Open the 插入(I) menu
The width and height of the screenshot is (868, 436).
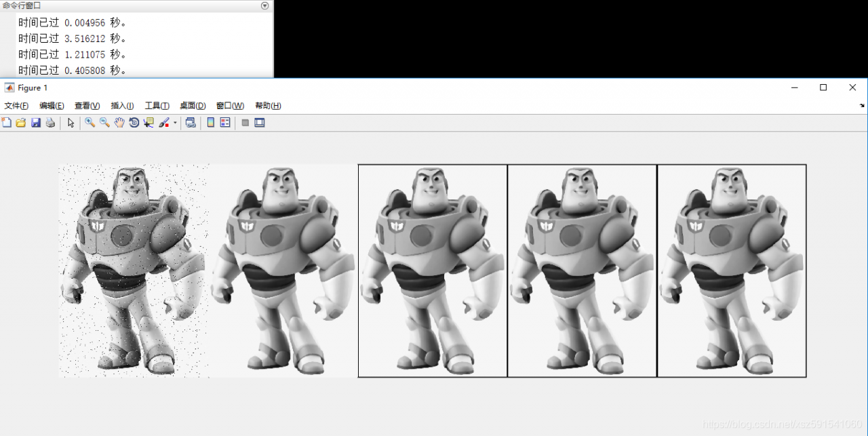[123, 106]
